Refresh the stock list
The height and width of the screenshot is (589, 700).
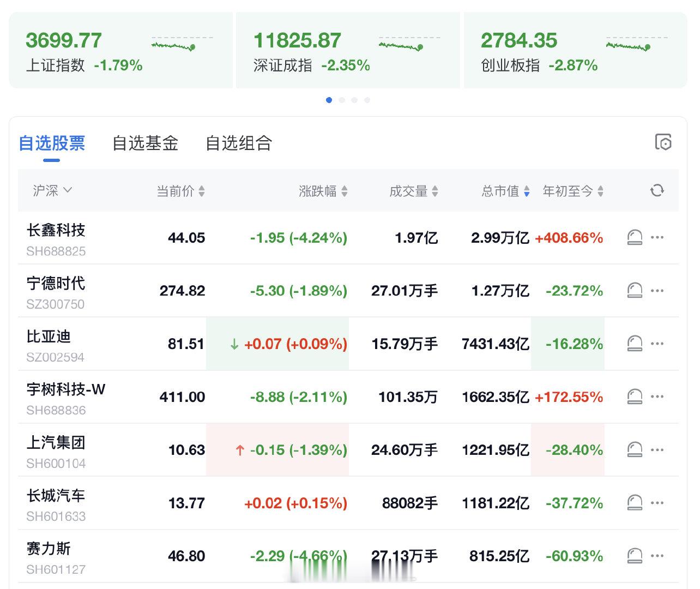point(657,190)
